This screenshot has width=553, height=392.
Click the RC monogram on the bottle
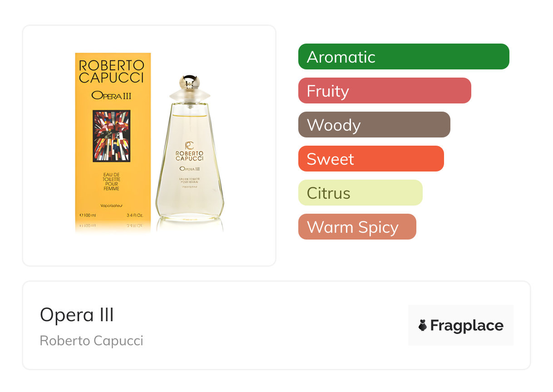click(x=190, y=146)
